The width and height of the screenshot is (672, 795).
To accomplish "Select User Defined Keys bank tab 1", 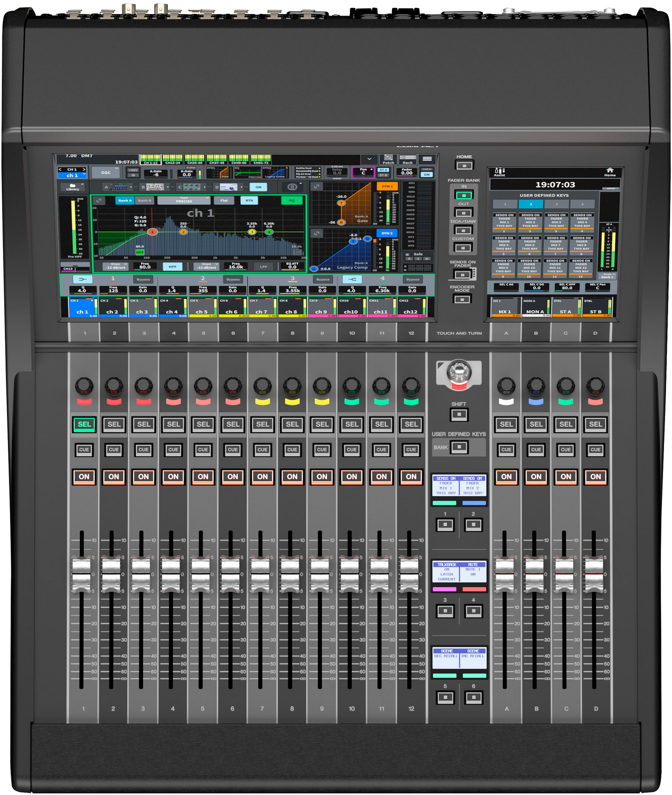I will pos(505,204).
